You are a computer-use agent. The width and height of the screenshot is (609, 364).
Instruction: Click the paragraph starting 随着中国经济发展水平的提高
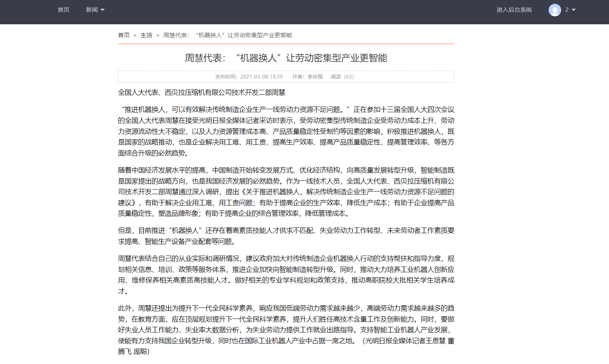pyautogui.click(x=286, y=192)
